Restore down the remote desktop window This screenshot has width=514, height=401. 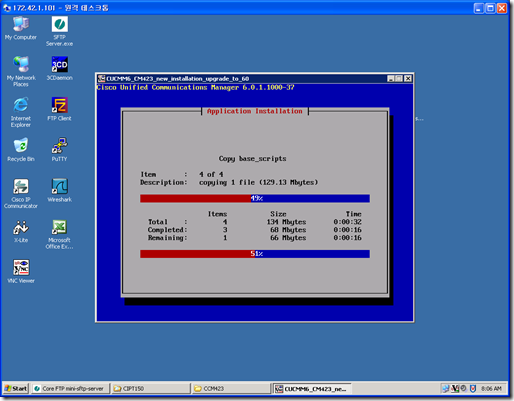click(x=490, y=8)
